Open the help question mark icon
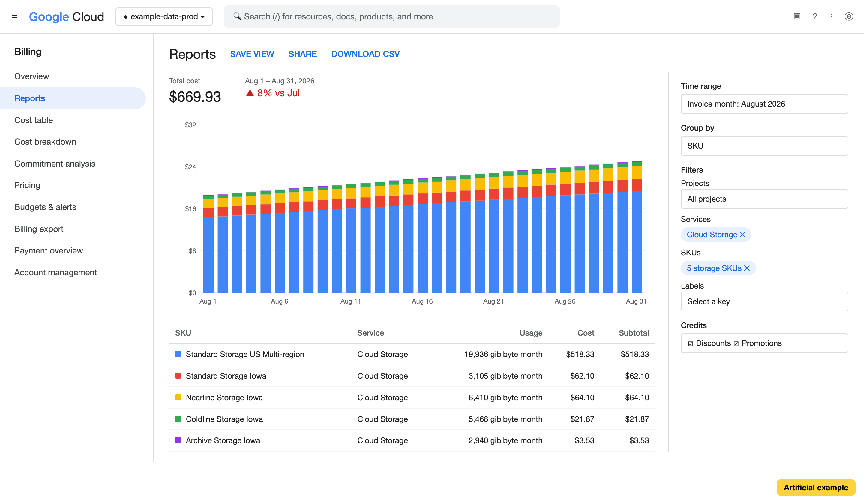Image resolution: width=864 pixels, height=504 pixels. pyautogui.click(x=814, y=16)
